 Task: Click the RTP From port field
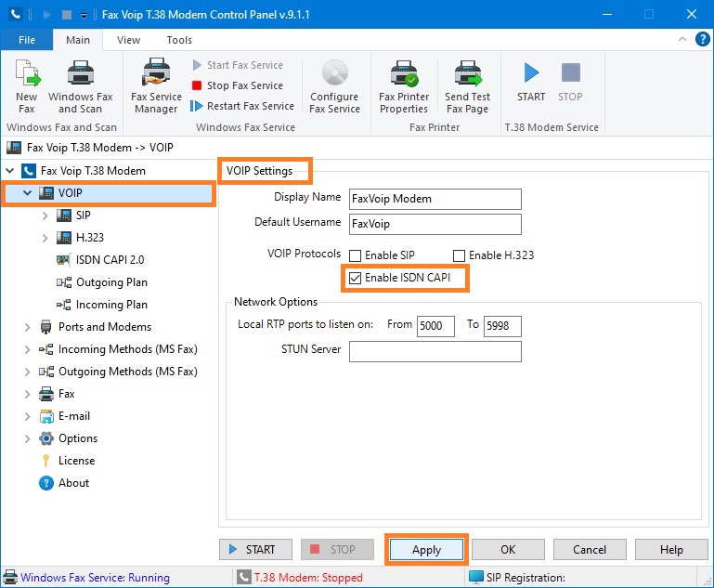click(x=435, y=326)
